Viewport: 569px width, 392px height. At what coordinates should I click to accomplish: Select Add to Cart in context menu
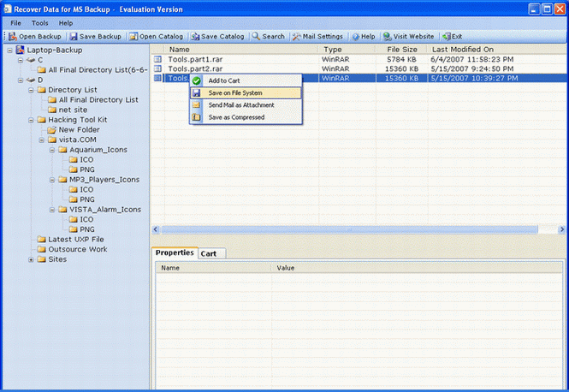point(223,80)
